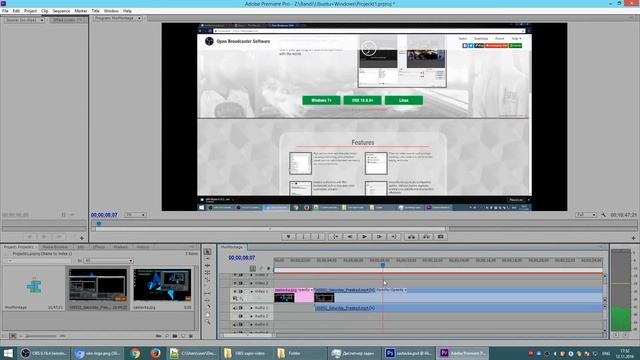Click the Project panel delete trash icon
Screen dimensions: 640x360
click(x=191, y=336)
